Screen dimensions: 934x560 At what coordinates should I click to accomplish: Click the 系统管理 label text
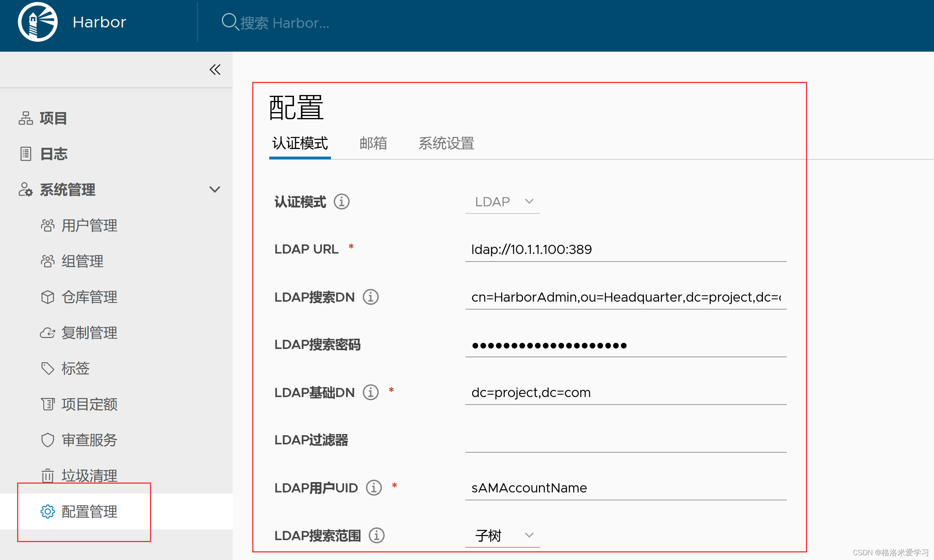click(68, 190)
